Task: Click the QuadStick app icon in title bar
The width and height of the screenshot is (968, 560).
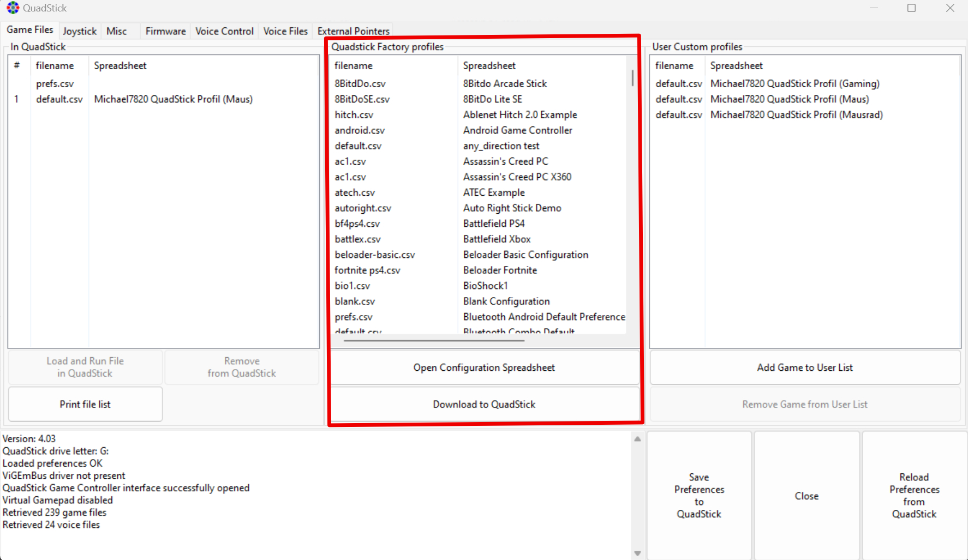Action: [13, 8]
